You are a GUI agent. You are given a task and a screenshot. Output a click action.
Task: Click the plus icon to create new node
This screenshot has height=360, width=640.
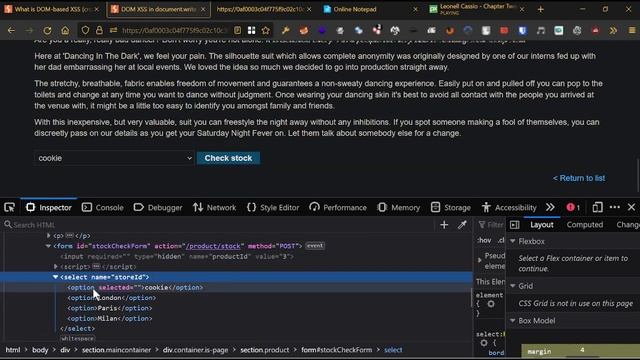pyautogui.click(x=444, y=224)
